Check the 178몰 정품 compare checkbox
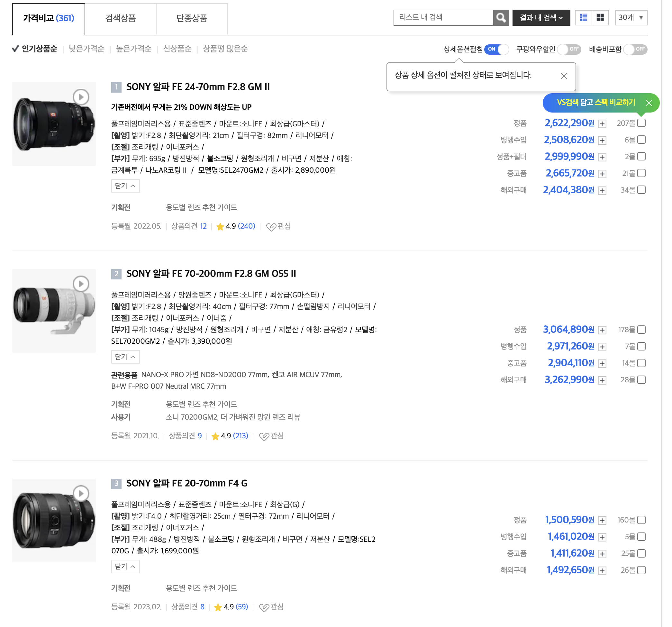Image resolution: width=672 pixels, height=627 pixels. (641, 330)
